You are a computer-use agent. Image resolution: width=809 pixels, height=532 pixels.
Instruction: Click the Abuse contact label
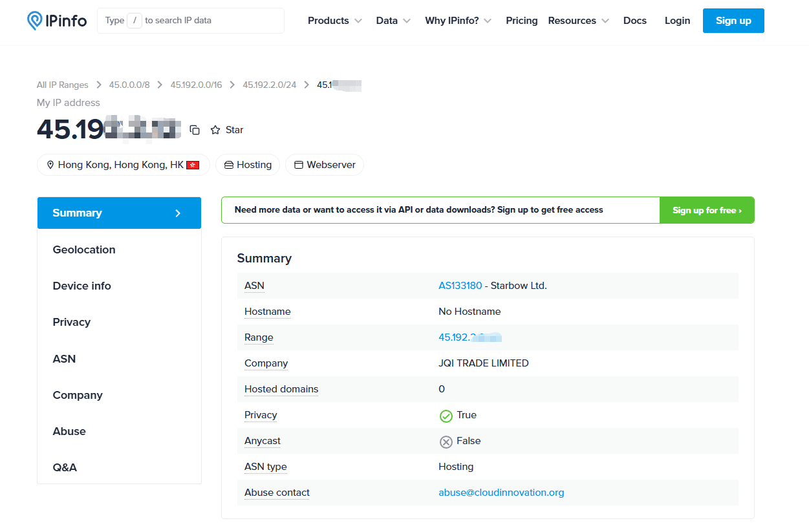(277, 493)
